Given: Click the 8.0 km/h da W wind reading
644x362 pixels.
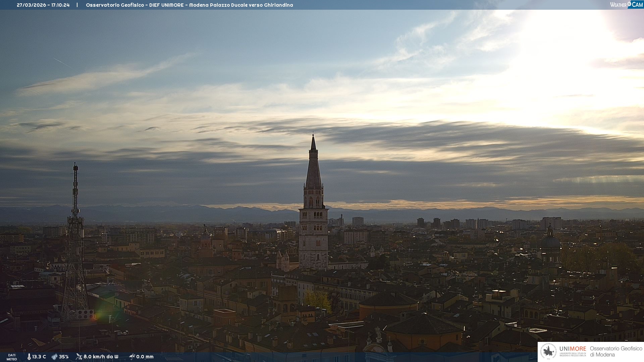Looking at the screenshot, I should coord(101,357).
